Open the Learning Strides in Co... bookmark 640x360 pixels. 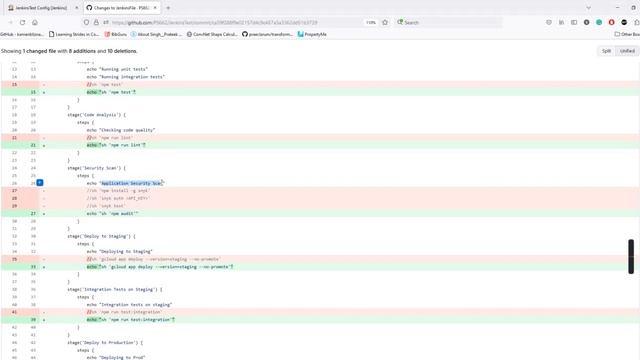[x=74, y=34]
